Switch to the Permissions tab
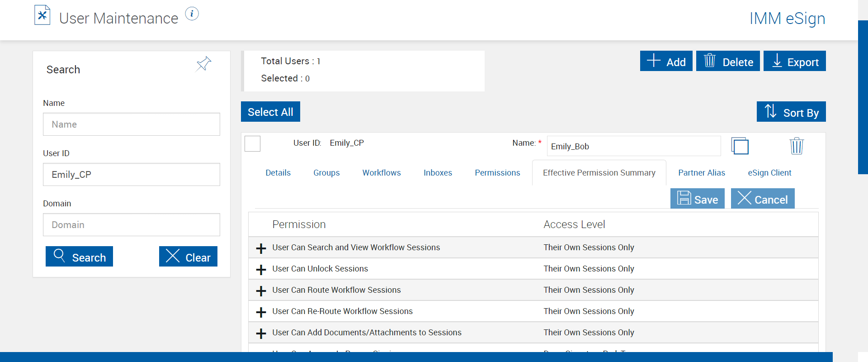Image resolution: width=868 pixels, height=362 pixels. [497, 173]
